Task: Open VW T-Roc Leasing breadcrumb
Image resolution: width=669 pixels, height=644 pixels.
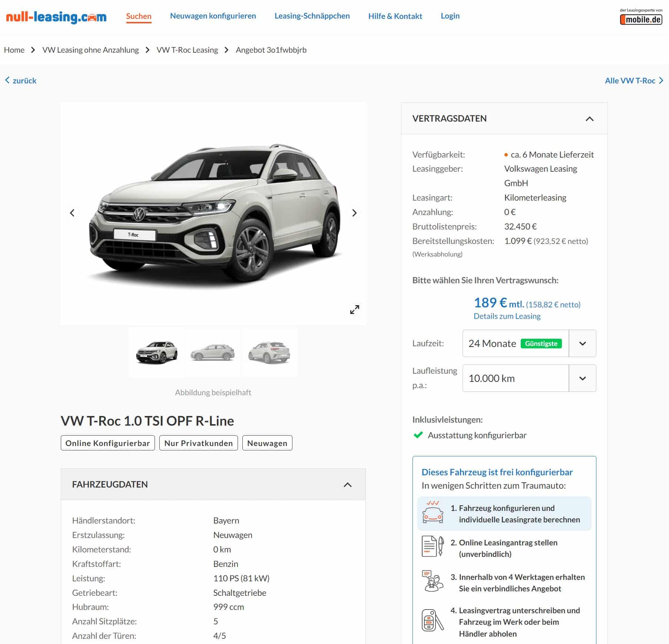Action: coord(187,50)
